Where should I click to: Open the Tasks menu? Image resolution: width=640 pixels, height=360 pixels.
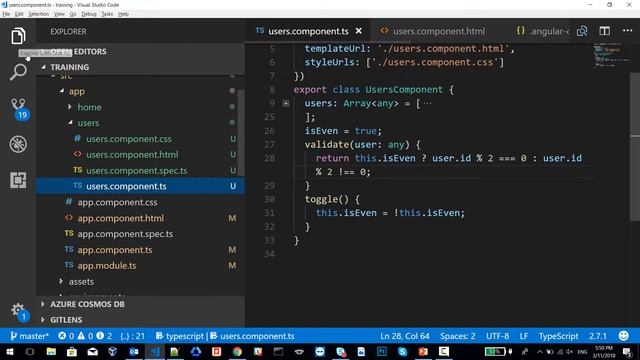coord(107,14)
